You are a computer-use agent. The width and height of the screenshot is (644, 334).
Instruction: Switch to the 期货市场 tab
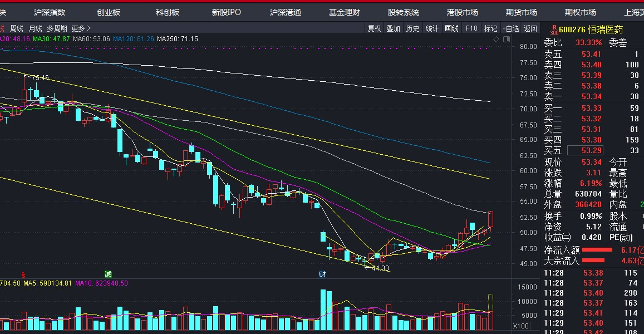521,12
